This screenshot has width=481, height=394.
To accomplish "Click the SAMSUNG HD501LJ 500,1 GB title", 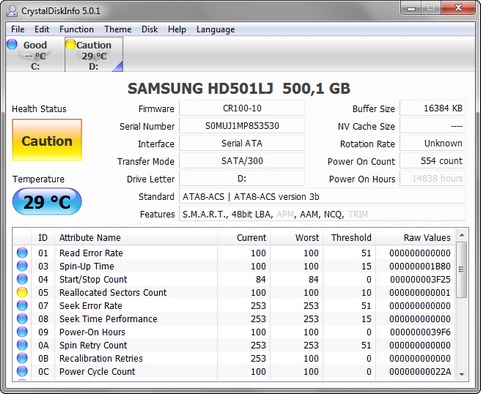I will pyautogui.click(x=239, y=89).
